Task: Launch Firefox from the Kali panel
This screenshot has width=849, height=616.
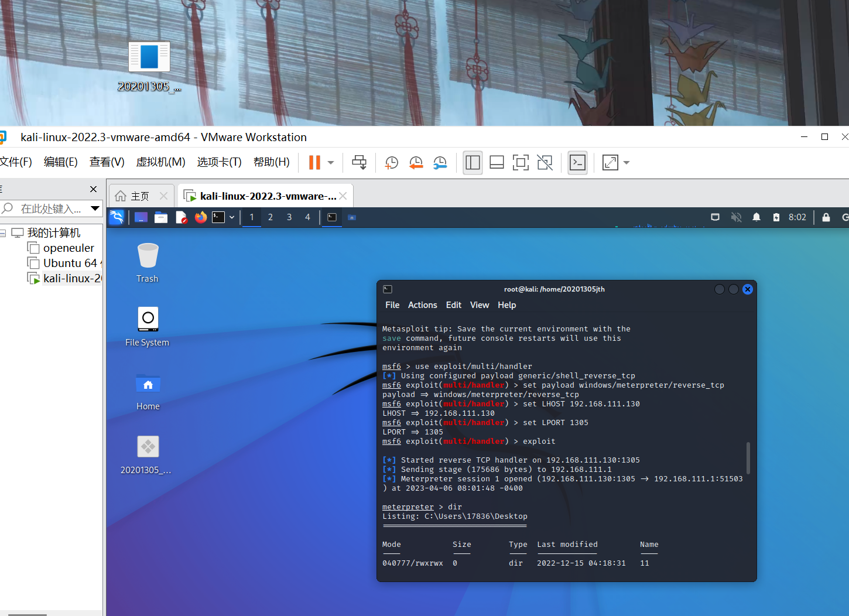Action: pos(201,217)
